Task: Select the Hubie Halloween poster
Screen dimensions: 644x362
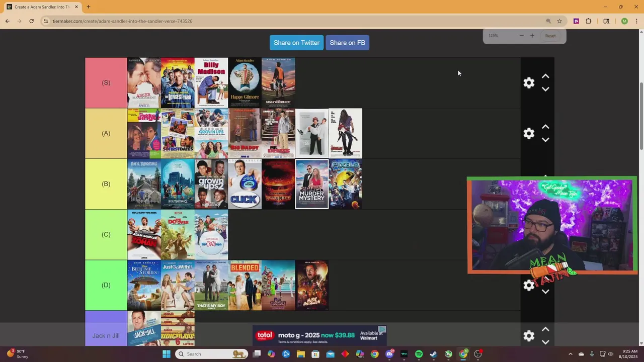Action: click(x=312, y=285)
